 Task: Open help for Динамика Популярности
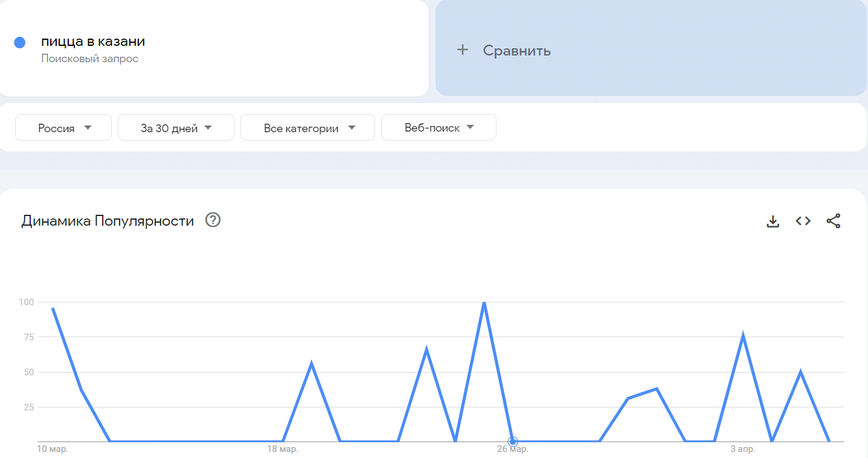(213, 220)
